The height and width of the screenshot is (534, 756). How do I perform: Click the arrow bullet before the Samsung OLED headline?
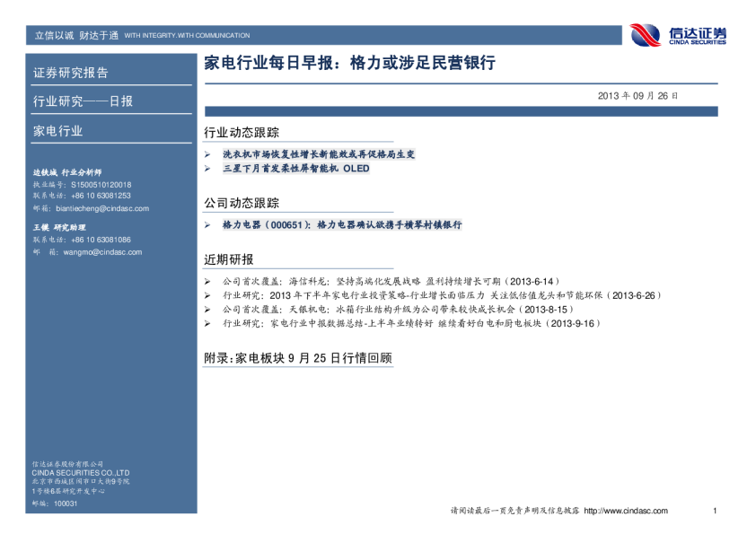[x=208, y=169]
